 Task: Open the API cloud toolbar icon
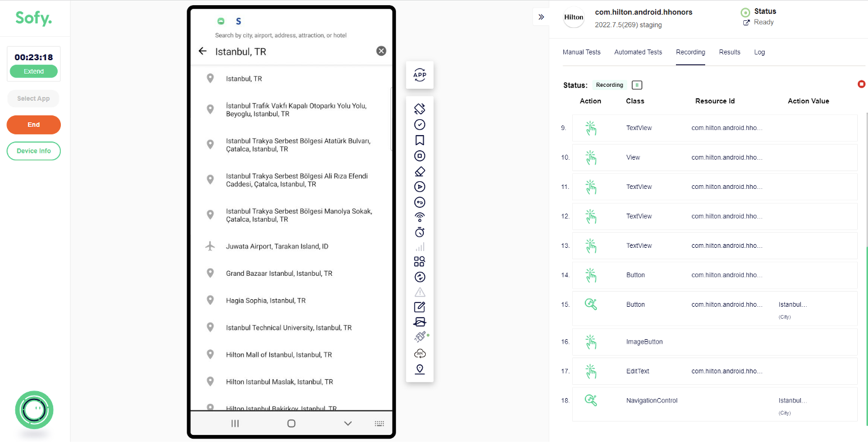(x=419, y=353)
